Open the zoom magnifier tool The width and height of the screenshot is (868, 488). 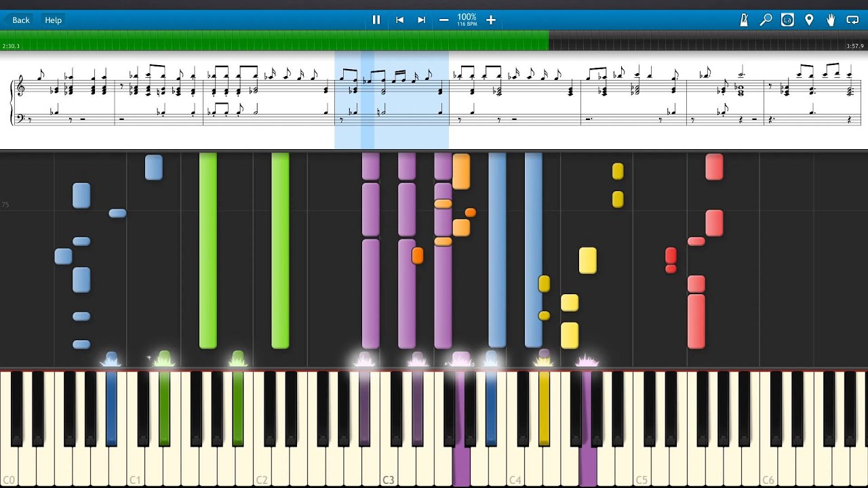click(766, 20)
